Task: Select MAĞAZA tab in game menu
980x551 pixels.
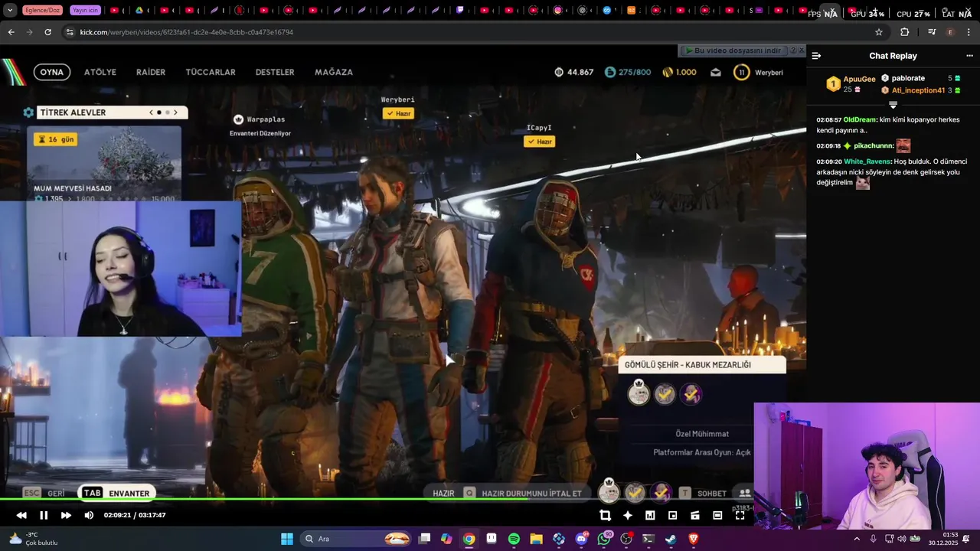Action: pyautogui.click(x=334, y=72)
